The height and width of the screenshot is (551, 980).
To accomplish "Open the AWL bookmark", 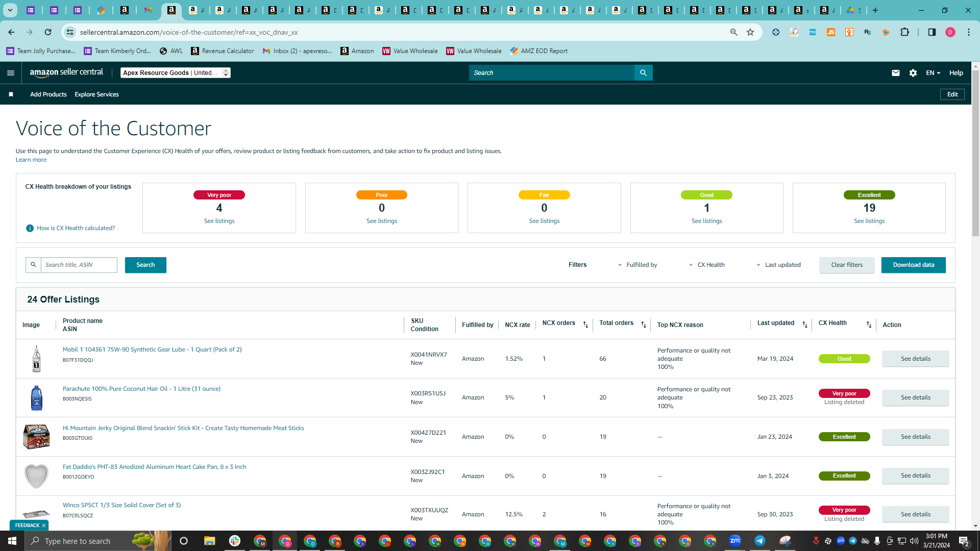I will point(171,51).
